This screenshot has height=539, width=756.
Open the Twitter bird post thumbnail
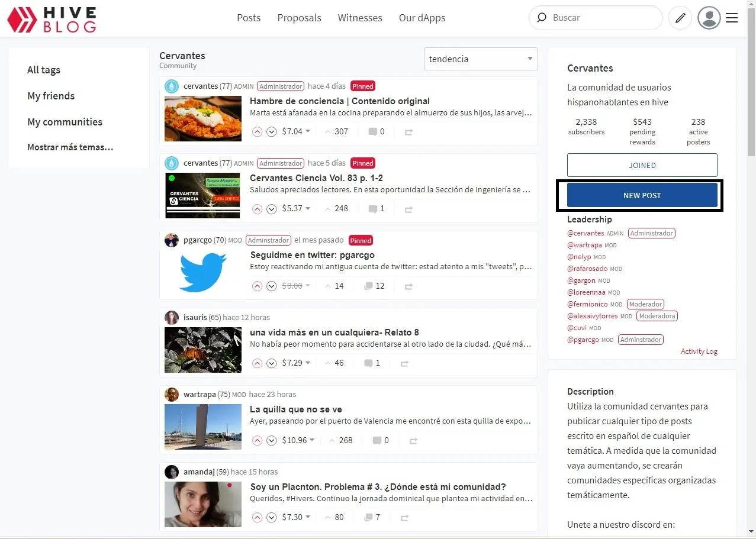coord(203,273)
